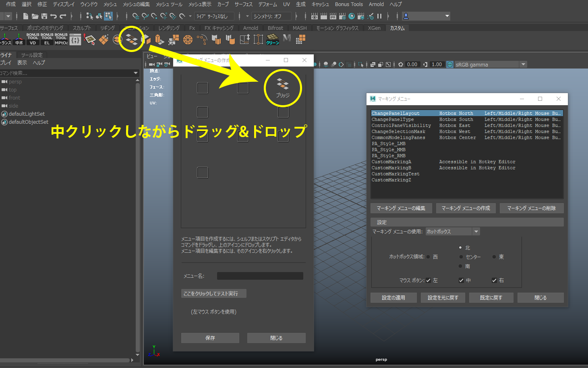This screenshot has height=368, width=588.
Task: Click Select by Component Type icon
Action: (108, 16)
